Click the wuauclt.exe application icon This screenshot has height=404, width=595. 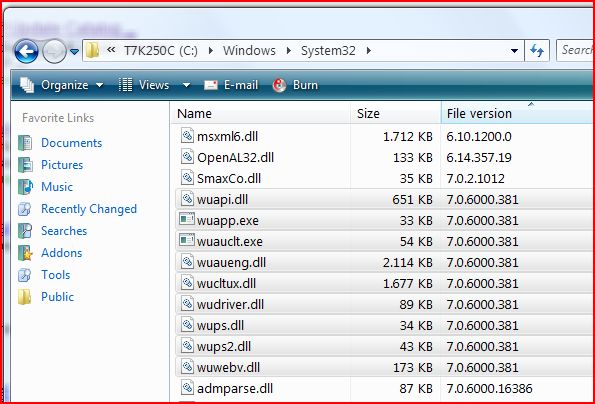point(187,240)
